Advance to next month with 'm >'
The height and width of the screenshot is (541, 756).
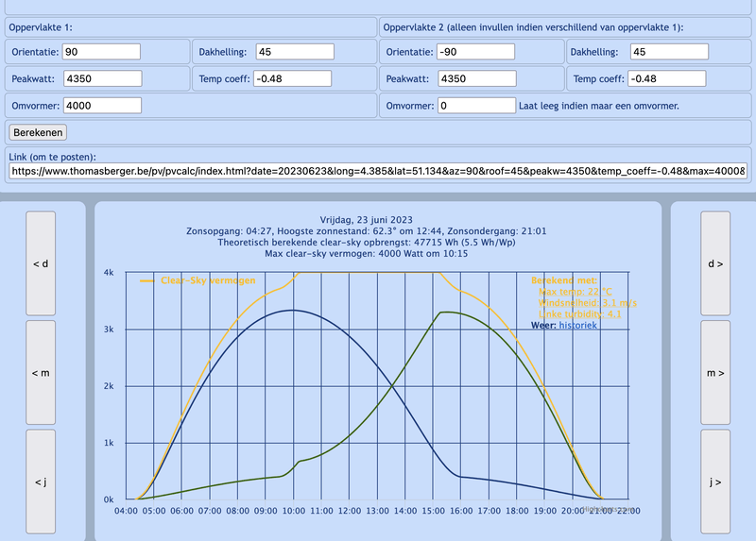click(x=715, y=373)
